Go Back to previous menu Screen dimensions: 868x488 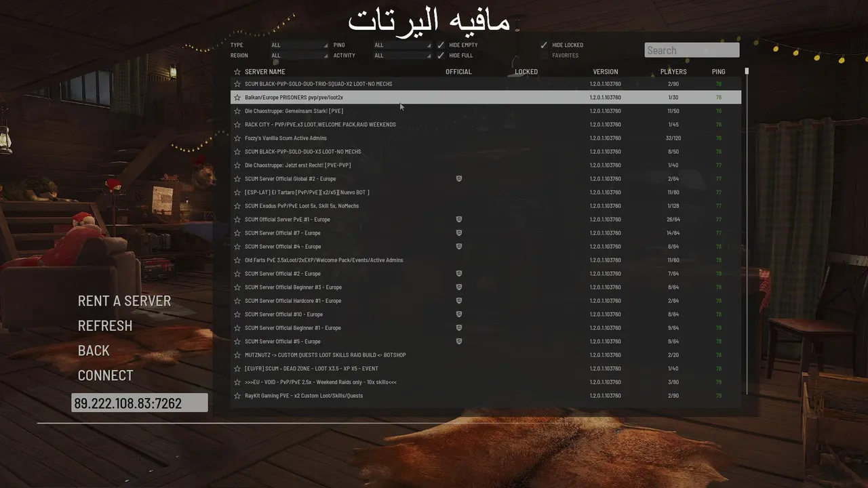pyautogui.click(x=94, y=350)
